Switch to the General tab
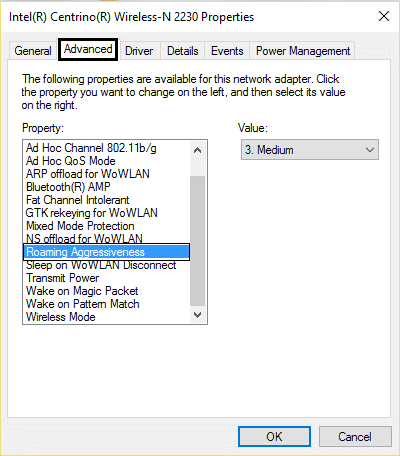400x456 pixels. [33, 51]
